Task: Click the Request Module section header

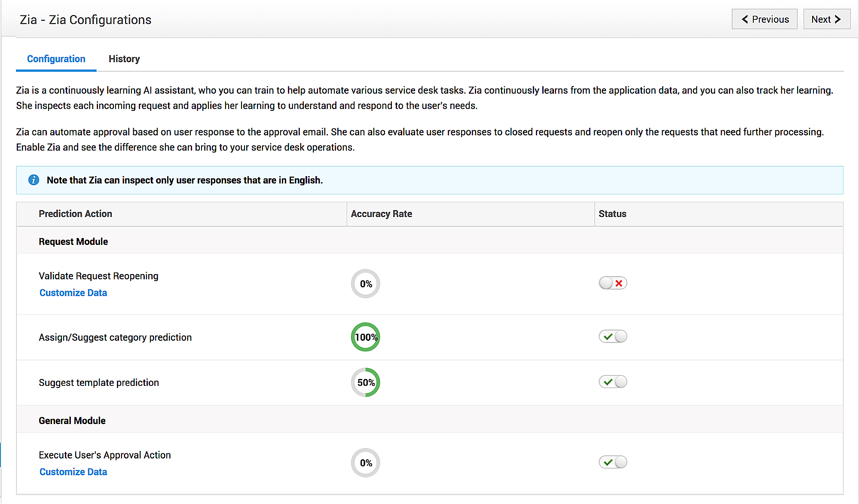Action: [73, 241]
